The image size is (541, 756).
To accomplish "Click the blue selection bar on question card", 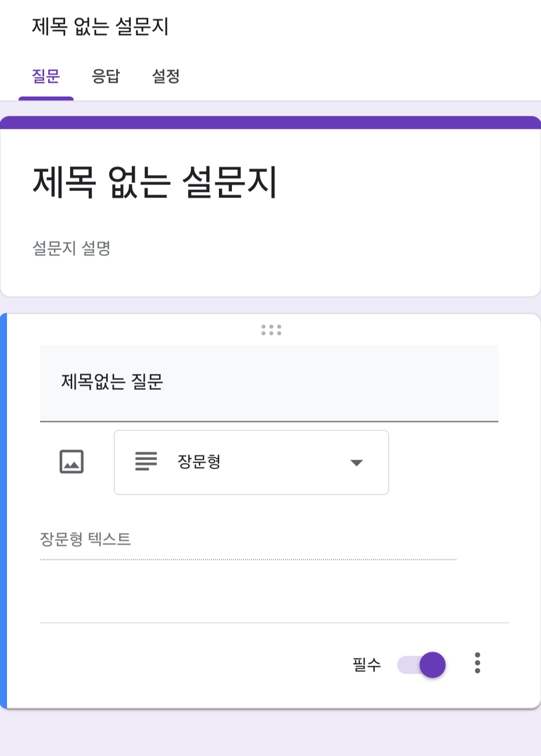I will 4,511.
